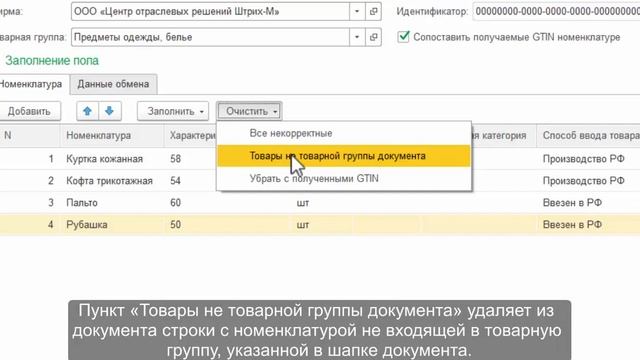
Task: Click 'Производство РФ' in Кофта трикотажная row
Action: (584, 181)
